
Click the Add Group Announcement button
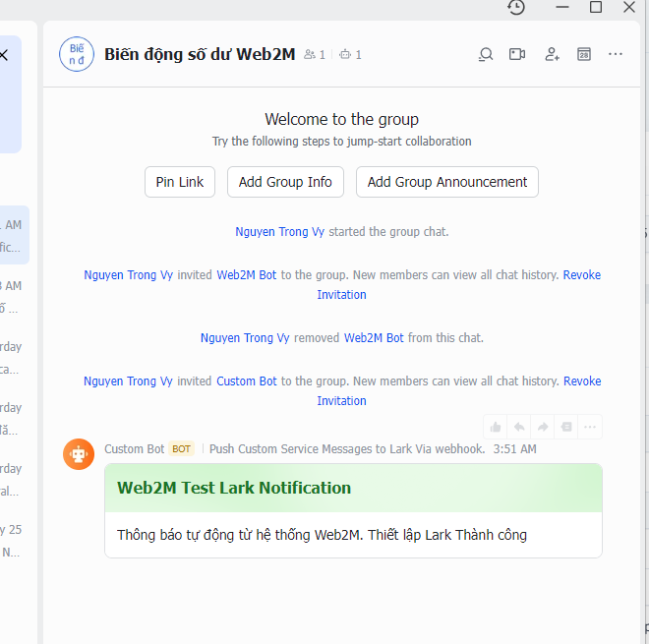[447, 182]
